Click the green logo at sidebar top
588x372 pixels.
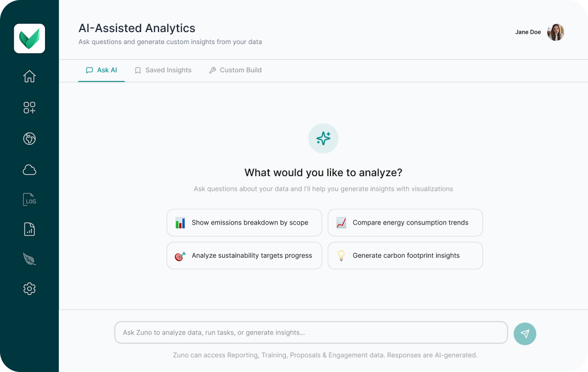(x=29, y=39)
